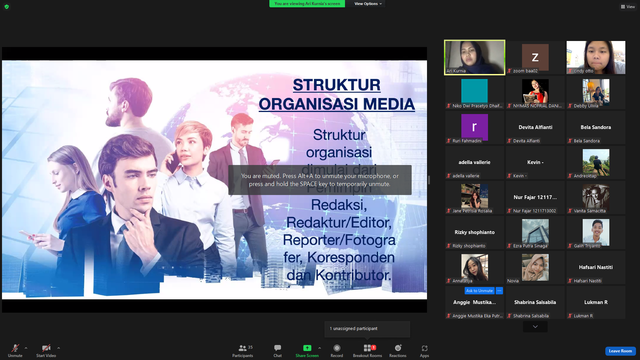640x360 pixels.
Task: Open the Reactions menu
Action: [x=398, y=350]
